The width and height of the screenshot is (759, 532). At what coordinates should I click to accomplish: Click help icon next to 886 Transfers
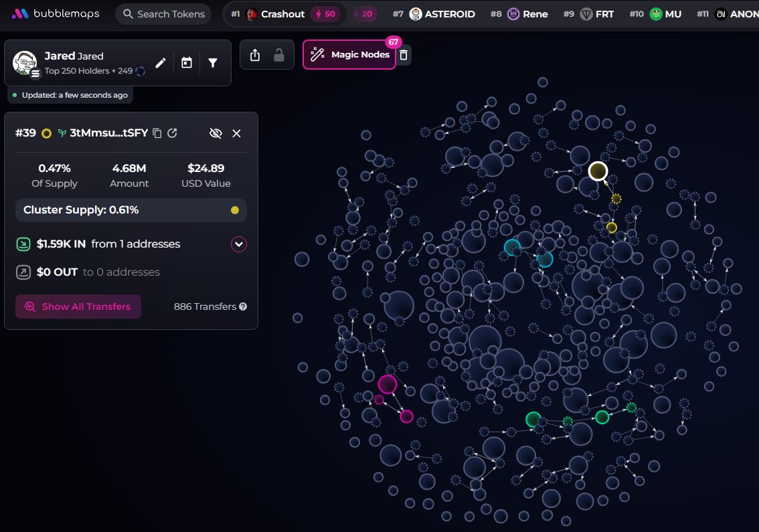(x=243, y=306)
